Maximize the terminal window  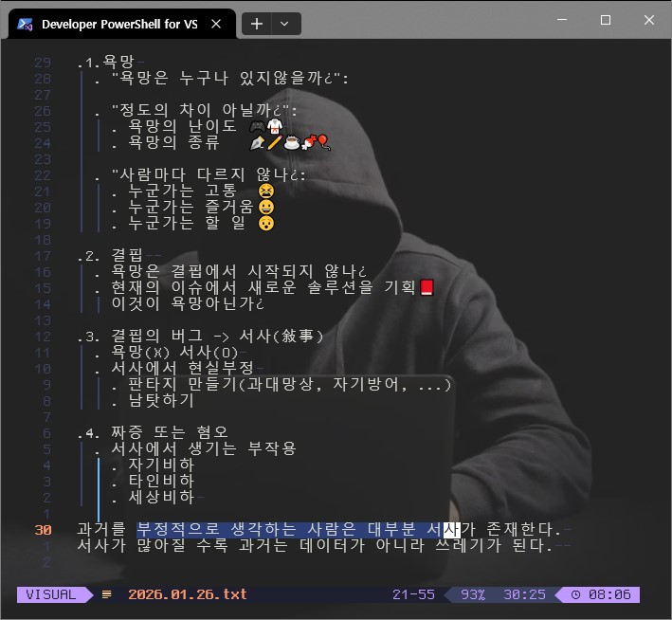point(605,20)
